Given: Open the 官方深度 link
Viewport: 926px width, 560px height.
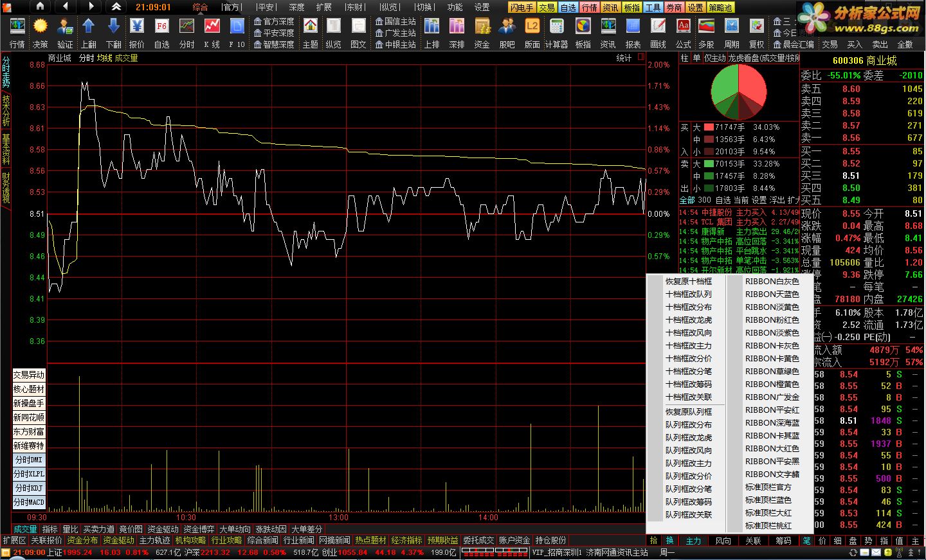Looking at the screenshot, I should point(274,21).
